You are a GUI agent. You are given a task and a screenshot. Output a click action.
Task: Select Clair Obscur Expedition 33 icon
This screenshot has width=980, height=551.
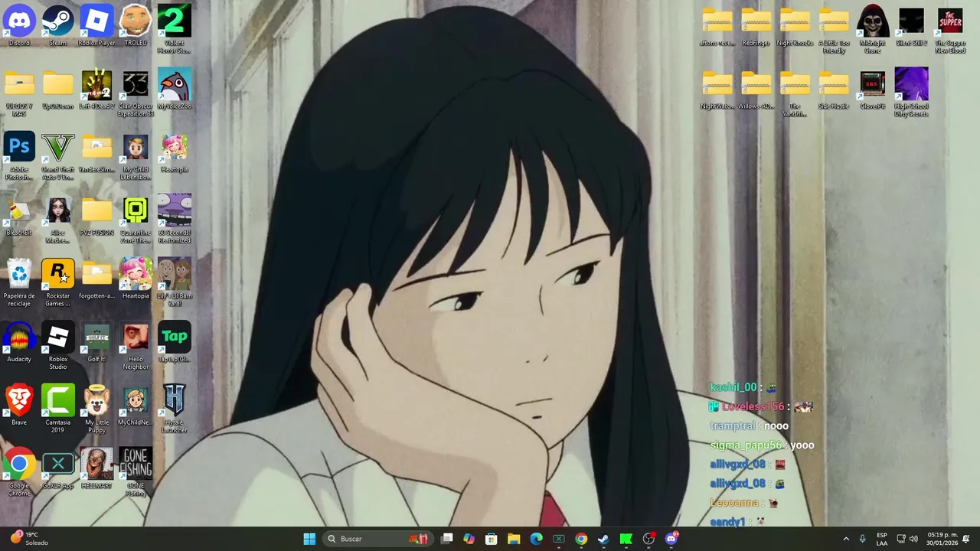coord(136,93)
